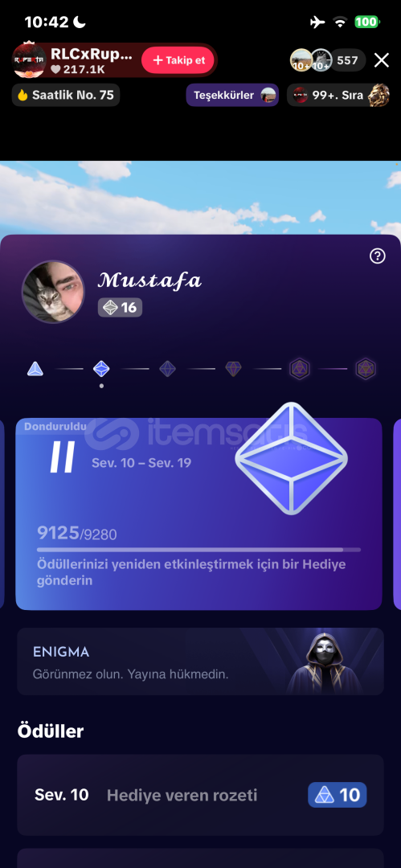Image resolution: width=401 pixels, height=868 pixels.
Task: Select the first triangle level icon
Action: 35,369
